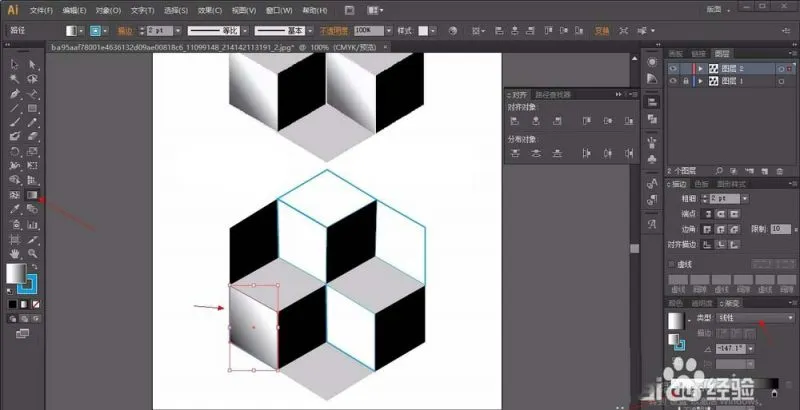Select the Mesh tool
The image size is (800, 410).
[x=14, y=195]
